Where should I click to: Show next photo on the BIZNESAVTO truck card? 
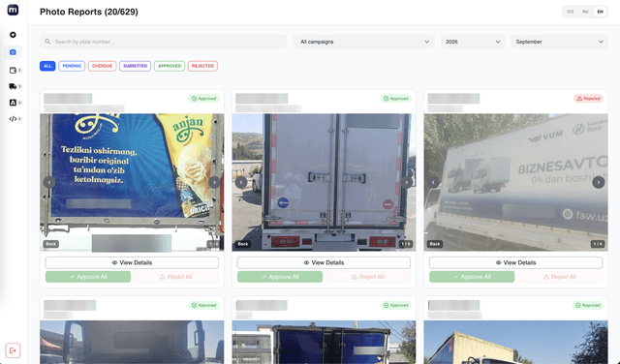[599, 182]
